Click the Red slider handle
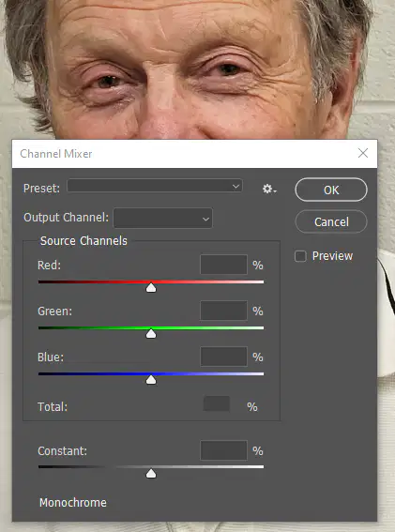Screen dimensions: 395x532 [151, 288]
